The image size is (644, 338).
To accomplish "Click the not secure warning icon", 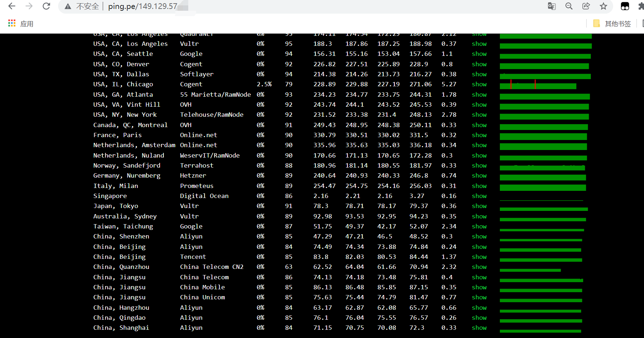I will tap(68, 6).
